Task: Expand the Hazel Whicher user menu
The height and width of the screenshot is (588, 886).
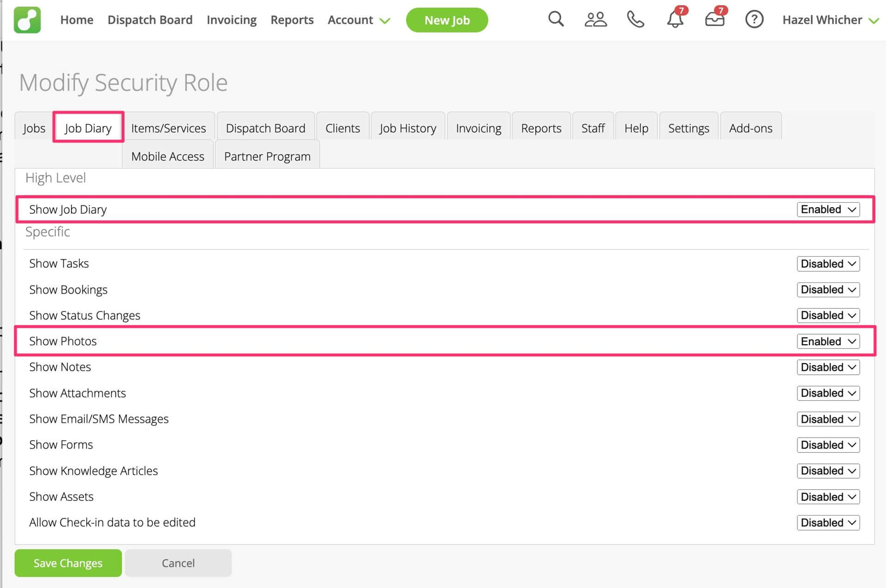Action: pyautogui.click(x=830, y=20)
